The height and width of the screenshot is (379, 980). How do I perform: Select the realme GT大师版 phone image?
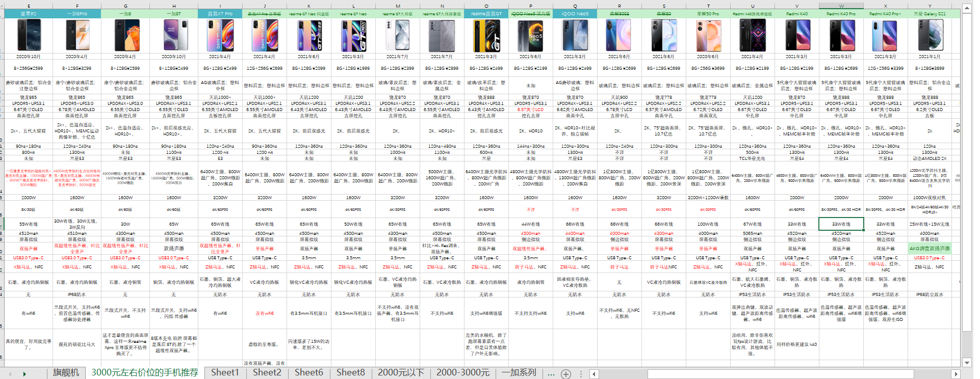[398, 35]
